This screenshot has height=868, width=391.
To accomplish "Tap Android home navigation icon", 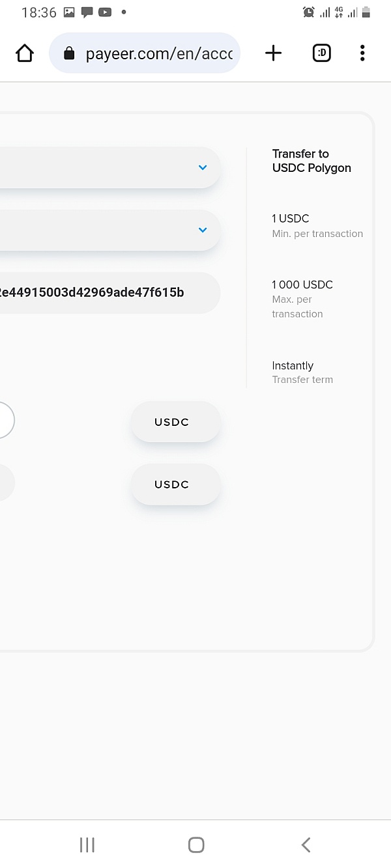I will tap(195, 845).
